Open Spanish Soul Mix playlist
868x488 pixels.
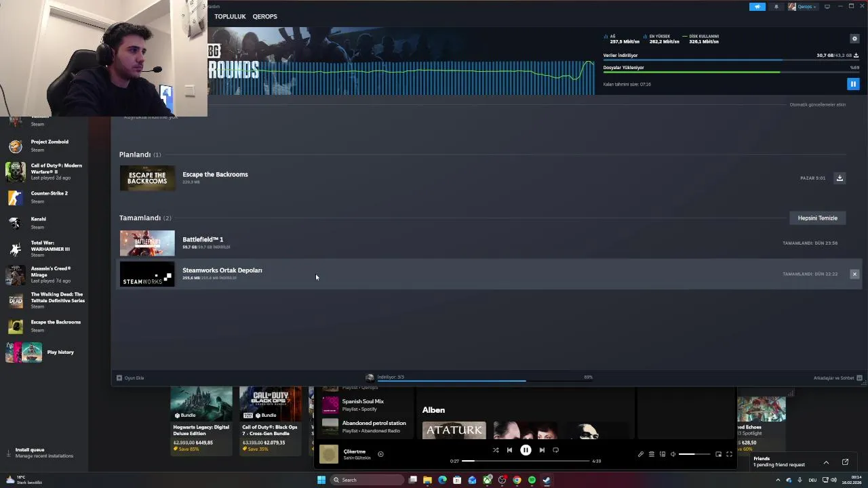pyautogui.click(x=363, y=405)
